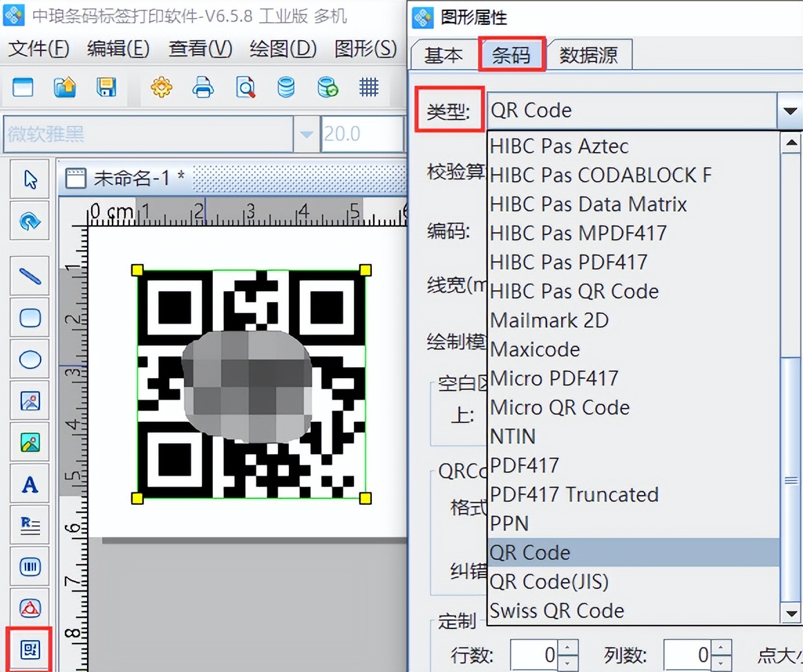Increase the 列数 spinner value
803x672 pixels.
point(721,648)
